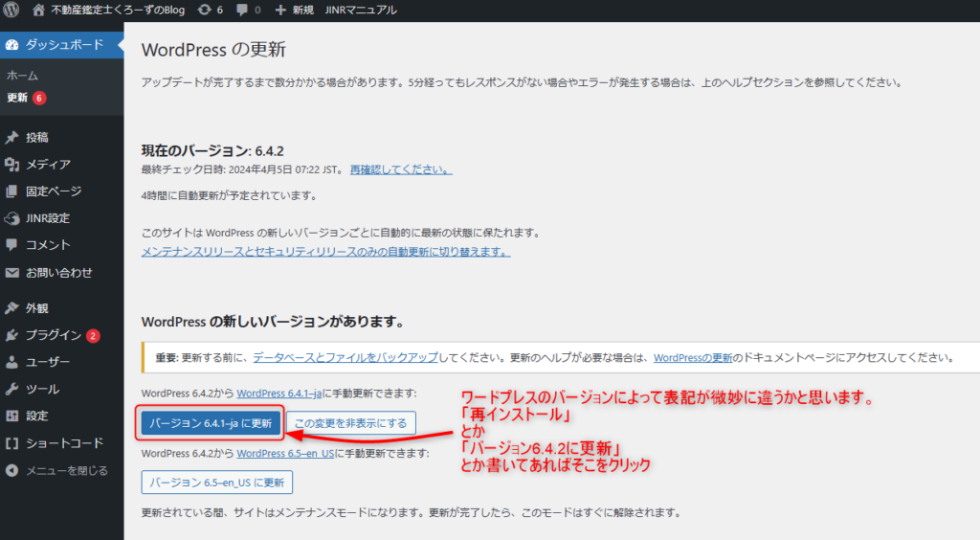The width and height of the screenshot is (980, 540).
Task: Click バージョン 6.4.1-ja に更新 button
Action: (x=211, y=423)
